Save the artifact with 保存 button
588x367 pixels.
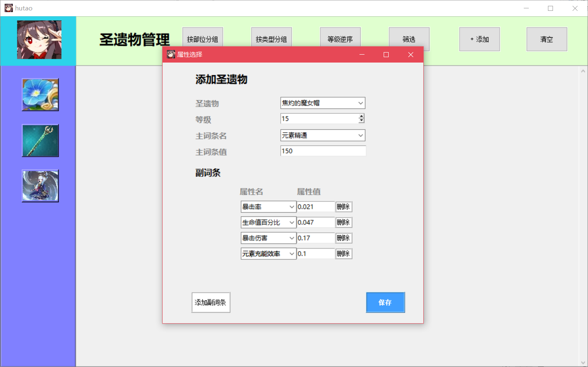click(x=385, y=302)
